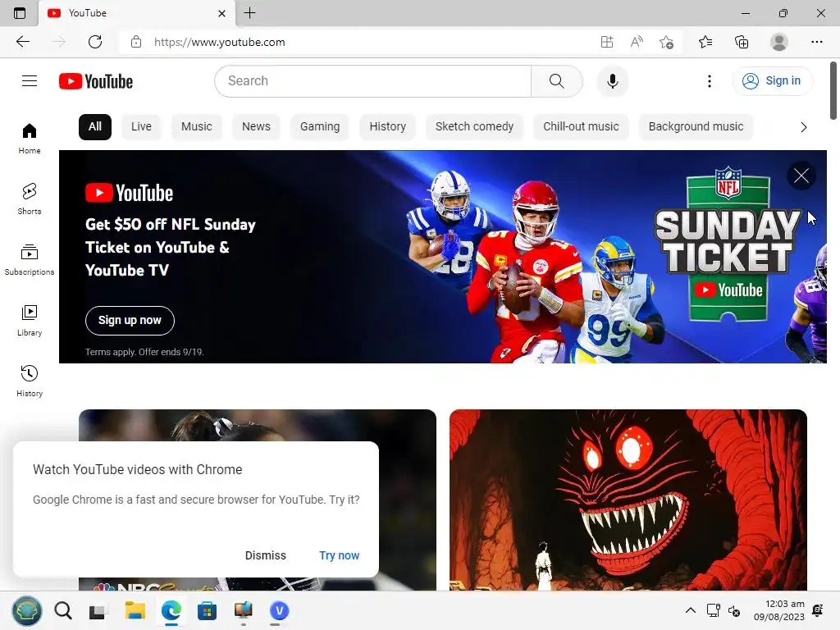
Task: Open Microsoft Store from taskbar
Action: point(207,610)
